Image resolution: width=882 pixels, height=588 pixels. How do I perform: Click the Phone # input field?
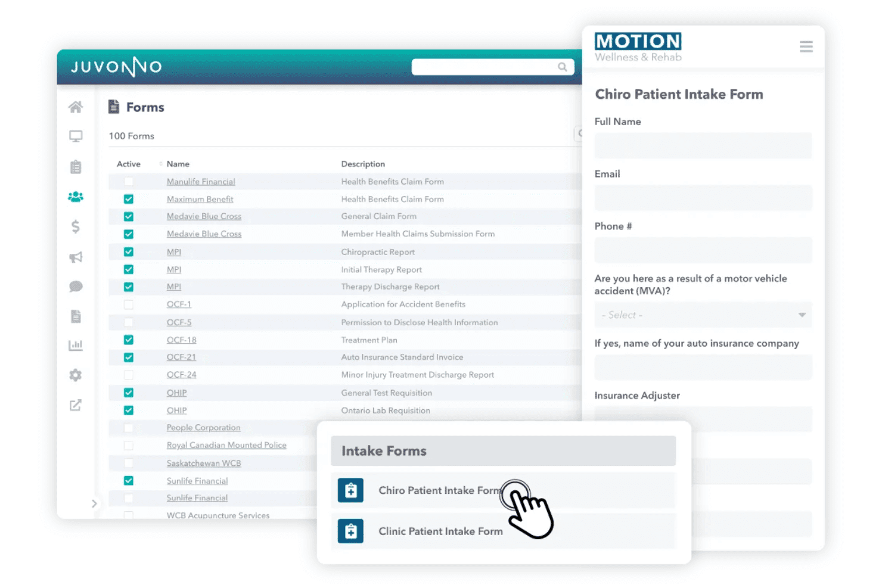click(x=703, y=250)
